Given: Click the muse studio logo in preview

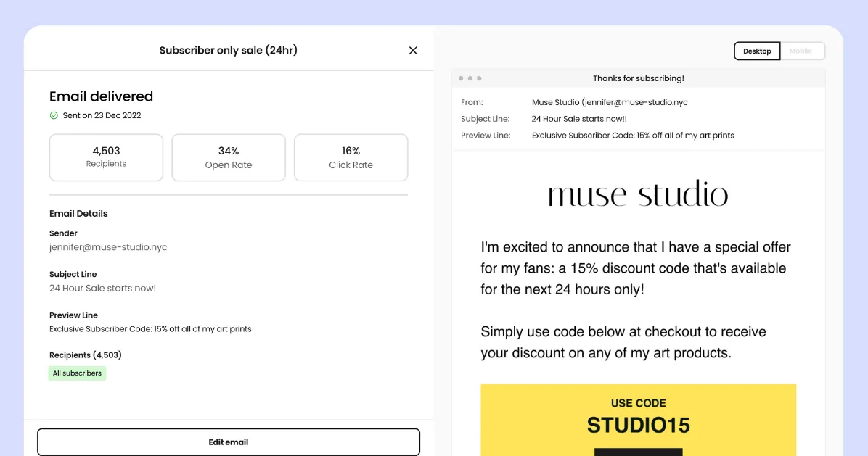Looking at the screenshot, I should coord(638,194).
